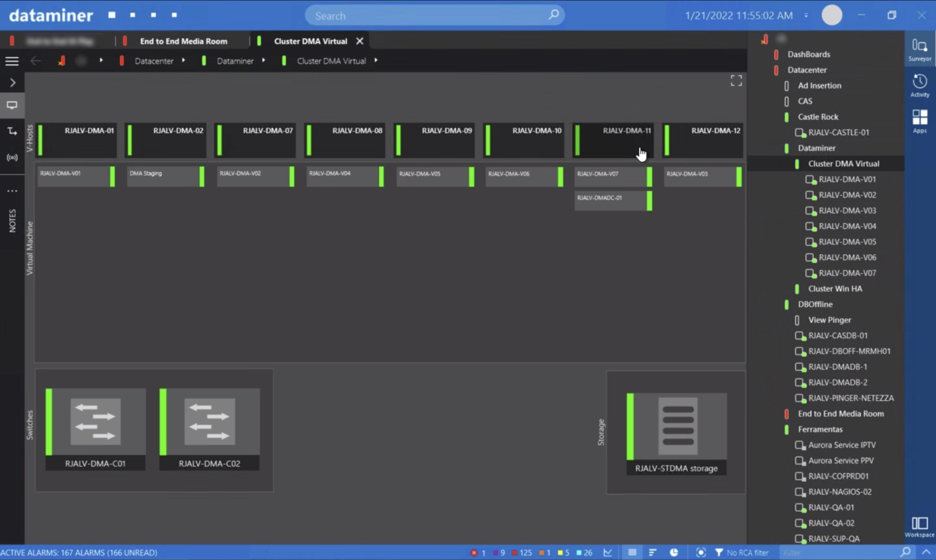Expand the arrow after Datacenter breadcrumb
The width and height of the screenshot is (936, 560).
click(x=183, y=61)
